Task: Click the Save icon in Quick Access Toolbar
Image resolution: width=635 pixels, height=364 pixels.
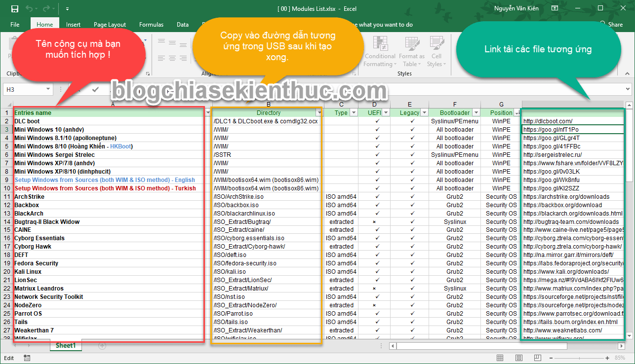Action: tap(14, 9)
